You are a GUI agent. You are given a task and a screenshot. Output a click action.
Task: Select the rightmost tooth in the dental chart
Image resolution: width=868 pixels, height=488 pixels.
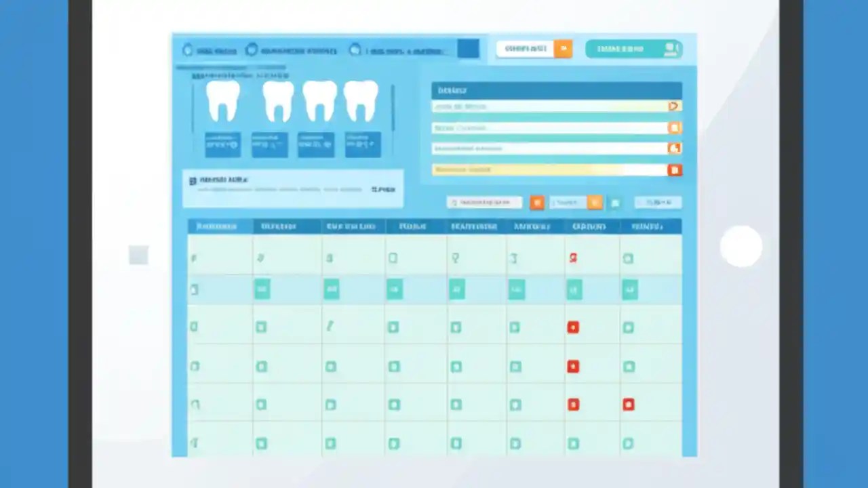tap(361, 102)
